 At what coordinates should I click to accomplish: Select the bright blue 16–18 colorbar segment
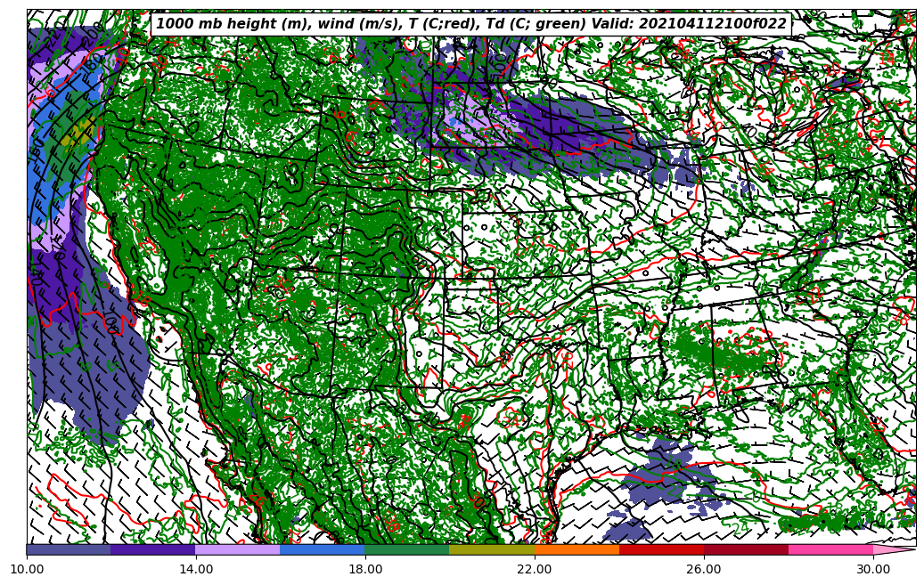pos(323,550)
